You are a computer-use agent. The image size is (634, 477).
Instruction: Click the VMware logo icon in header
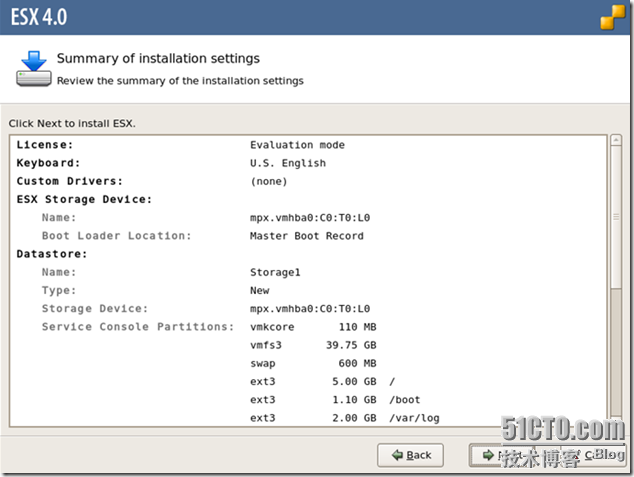tap(613, 17)
